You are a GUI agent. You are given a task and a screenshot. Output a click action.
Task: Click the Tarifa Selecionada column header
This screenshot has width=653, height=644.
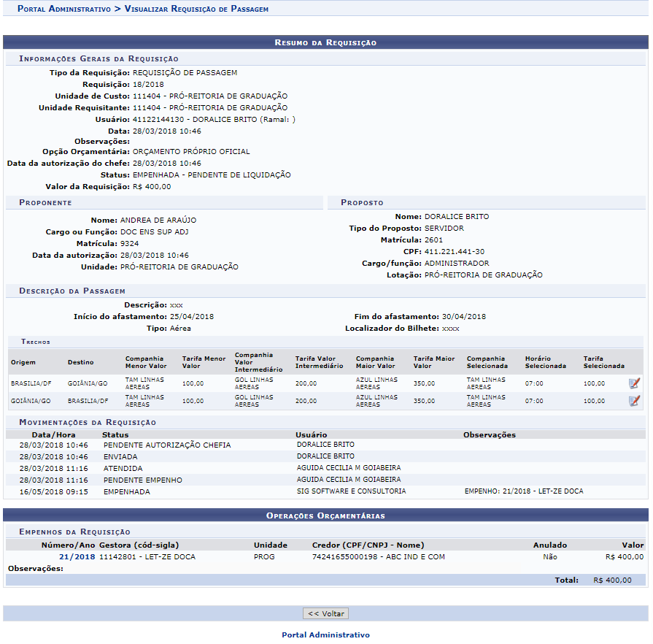(603, 362)
